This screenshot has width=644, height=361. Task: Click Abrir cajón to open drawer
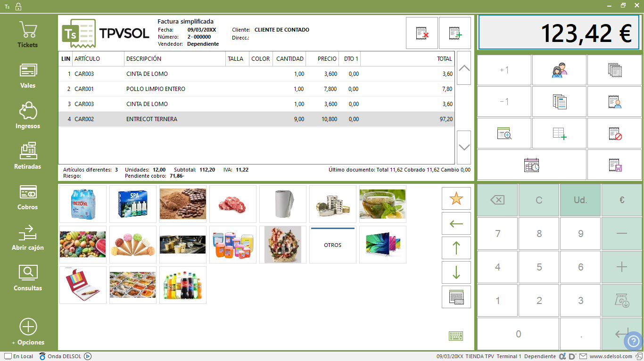(28, 238)
